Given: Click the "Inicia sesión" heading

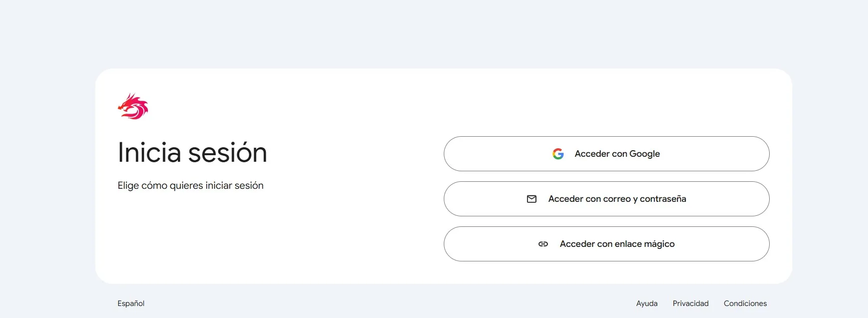Looking at the screenshot, I should [192, 153].
